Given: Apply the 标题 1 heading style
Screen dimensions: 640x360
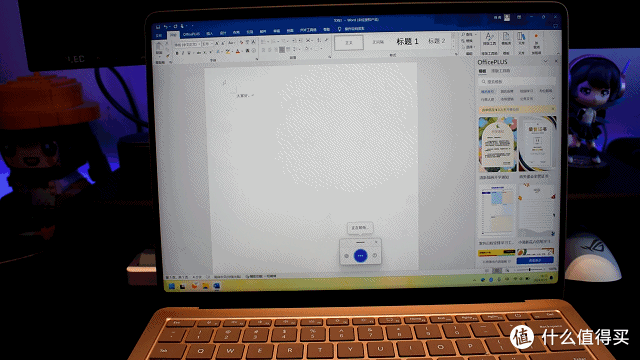Looking at the screenshot, I should (407, 42).
